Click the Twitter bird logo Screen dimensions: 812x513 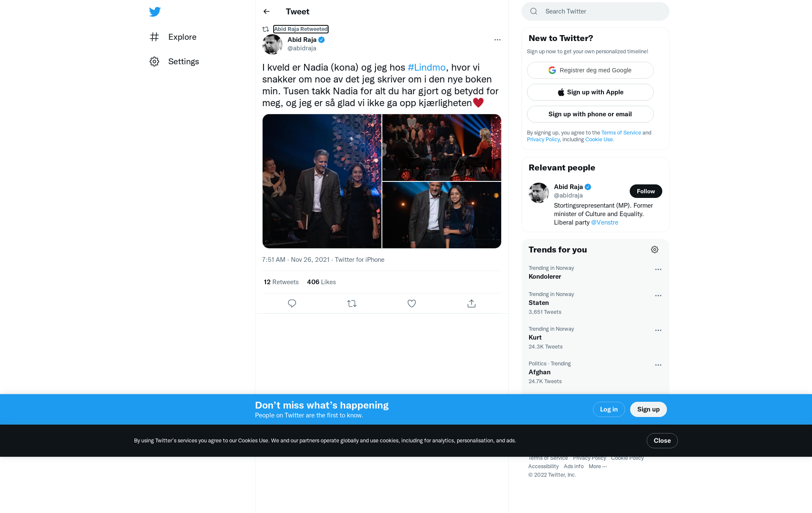(155, 12)
